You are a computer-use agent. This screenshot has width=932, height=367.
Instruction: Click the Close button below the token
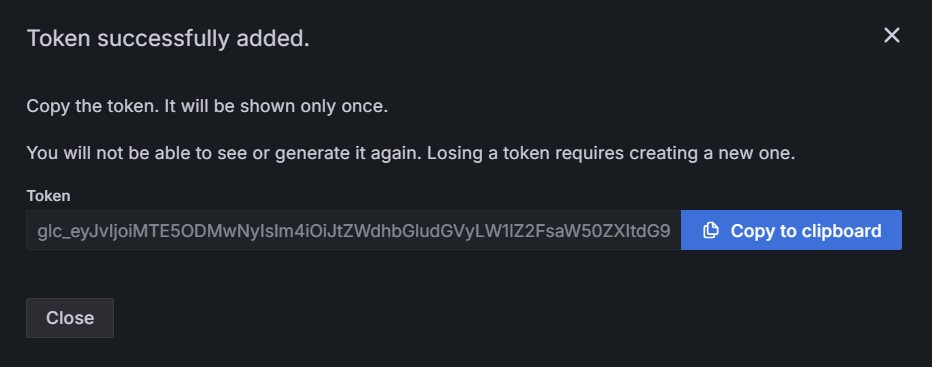tap(70, 318)
